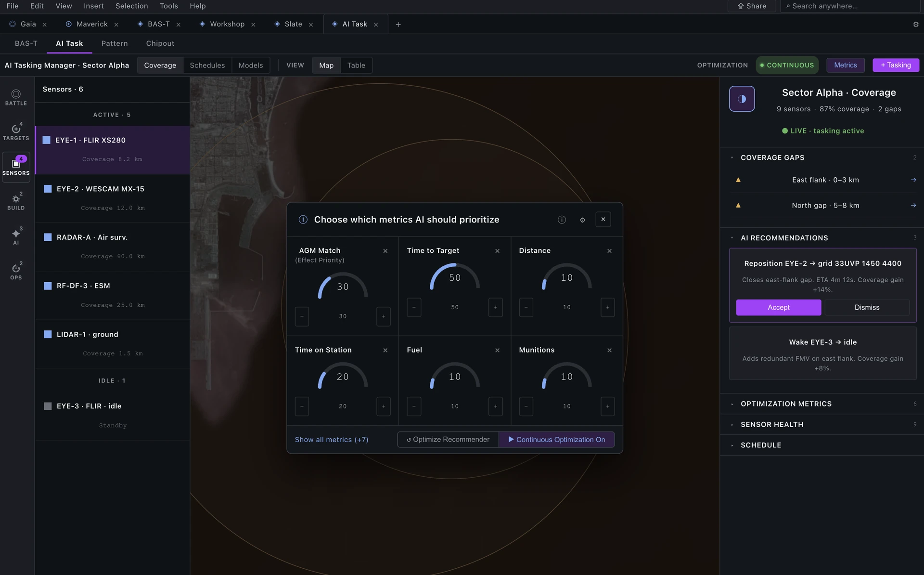
Task: Decrease Time to Target value
Action: coord(414,307)
